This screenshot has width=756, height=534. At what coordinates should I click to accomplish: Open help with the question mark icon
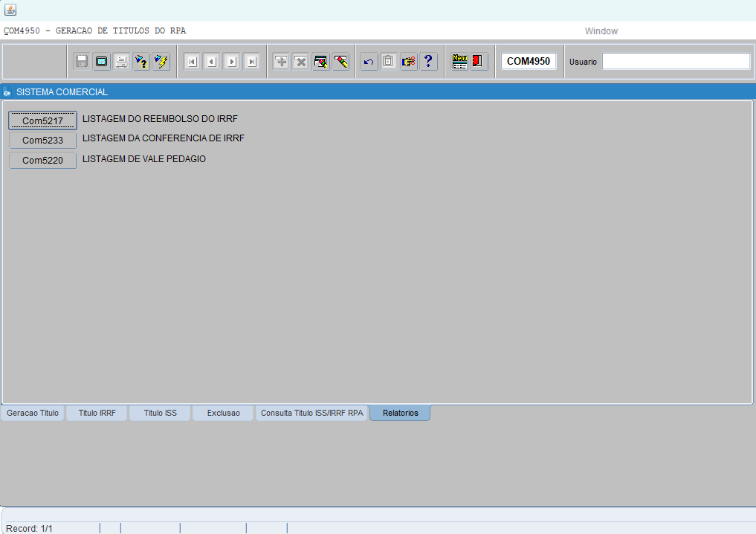point(428,62)
